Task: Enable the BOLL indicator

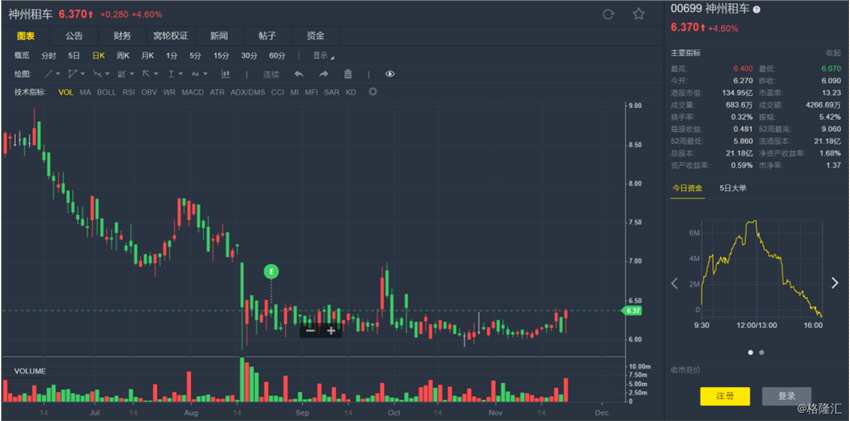Action: tap(106, 92)
